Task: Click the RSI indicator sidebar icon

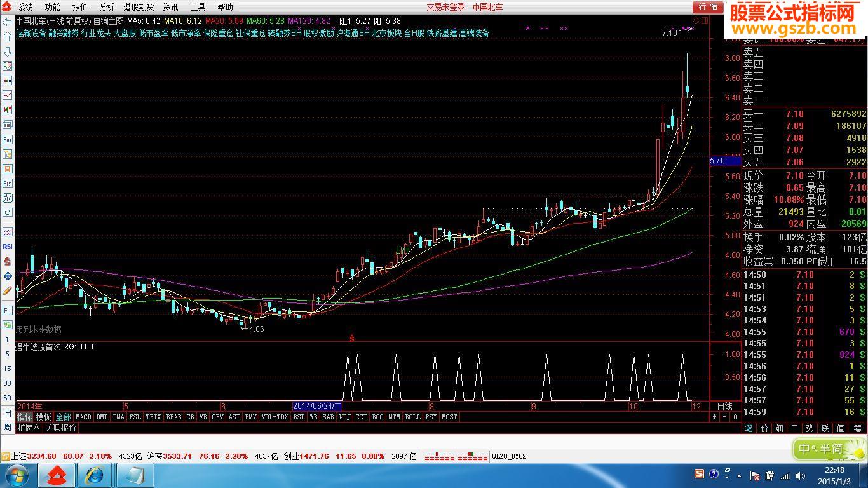Action: coord(8,247)
